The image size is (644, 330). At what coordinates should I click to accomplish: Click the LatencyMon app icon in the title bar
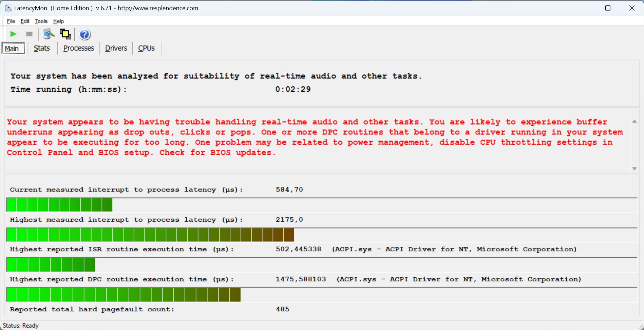8,8
